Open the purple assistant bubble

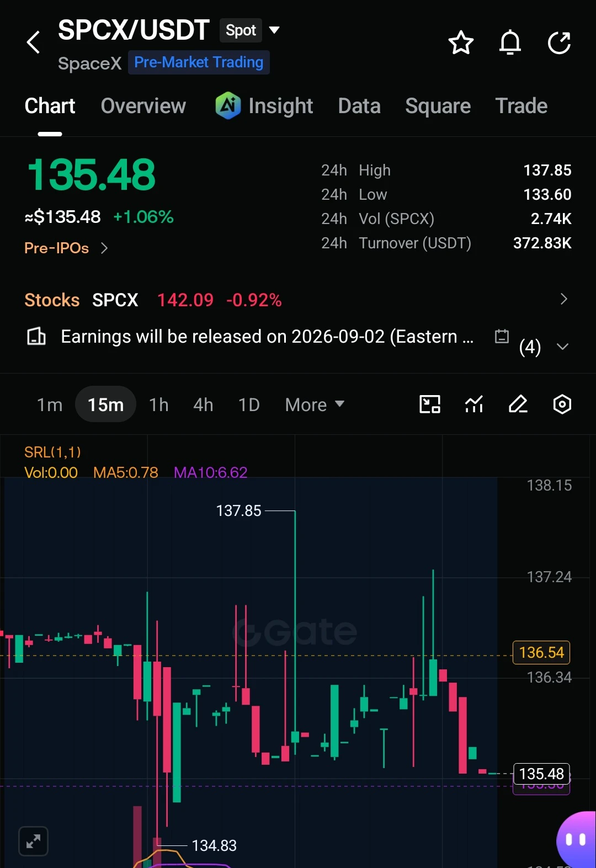576,840
